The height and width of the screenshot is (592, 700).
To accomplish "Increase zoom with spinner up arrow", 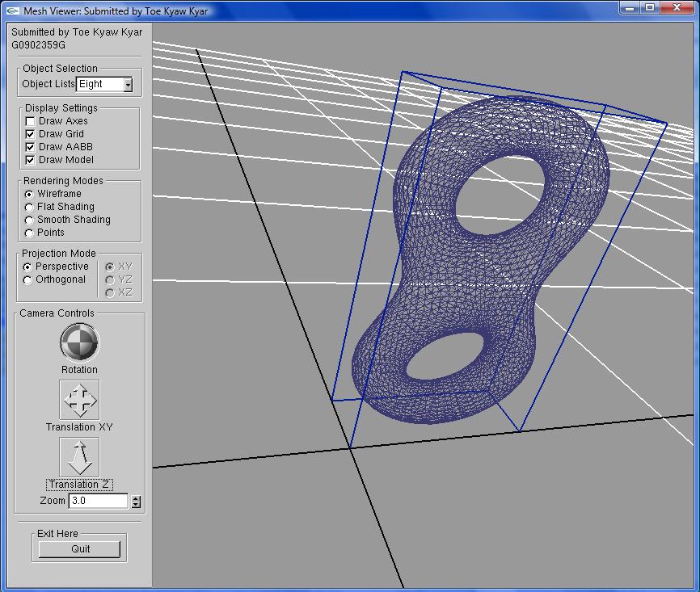I will tap(136, 498).
